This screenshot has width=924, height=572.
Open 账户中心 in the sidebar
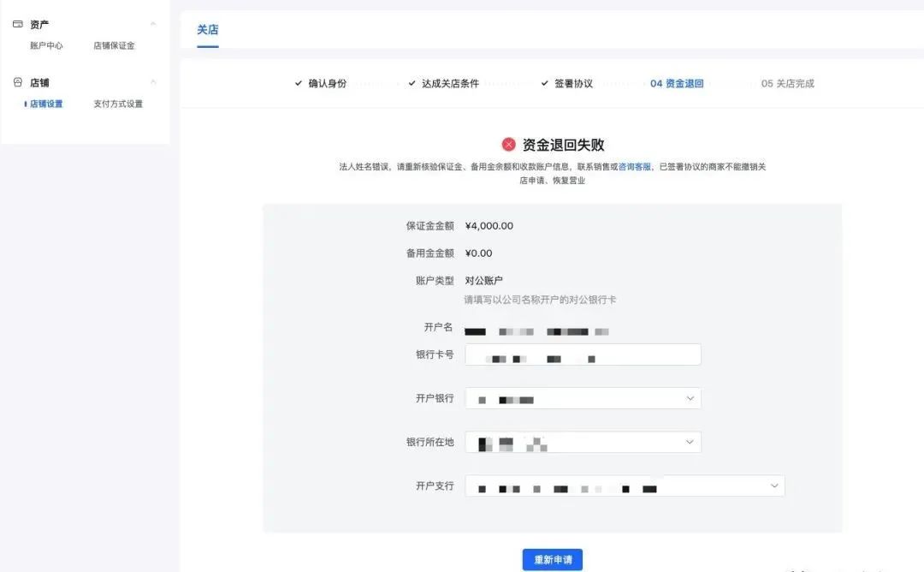(47, 45)
